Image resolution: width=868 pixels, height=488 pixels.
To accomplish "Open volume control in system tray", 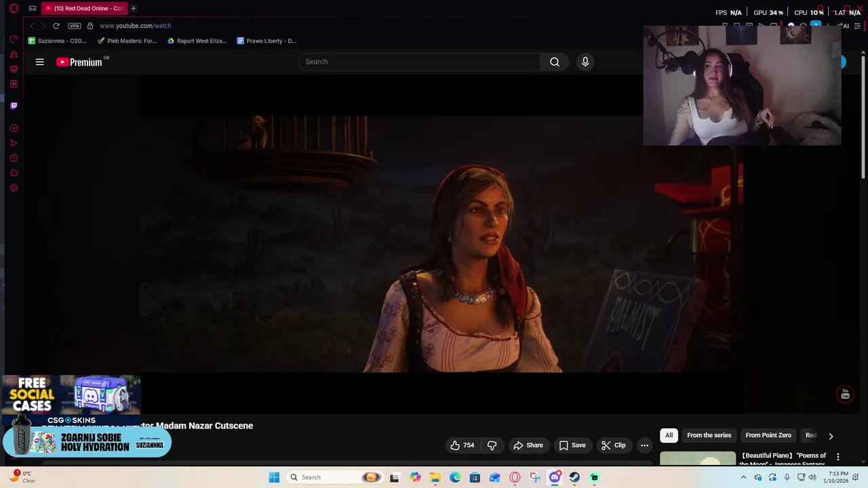I will (812, 477).
